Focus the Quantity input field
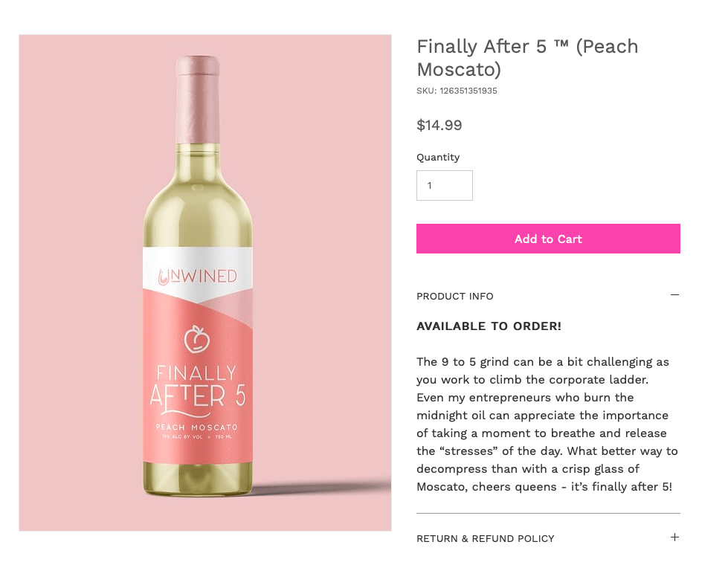This screenshot has width=728, height=562. tap(445, 186)
